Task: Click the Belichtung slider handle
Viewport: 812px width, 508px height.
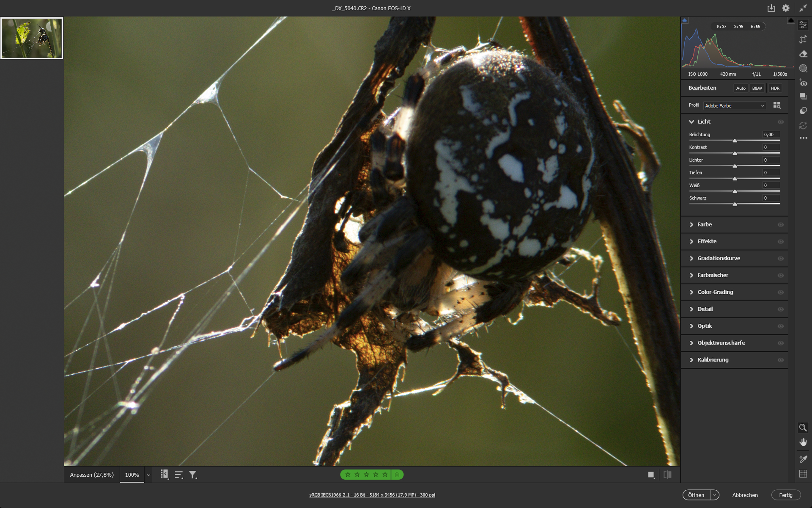Action: [735, 141]
